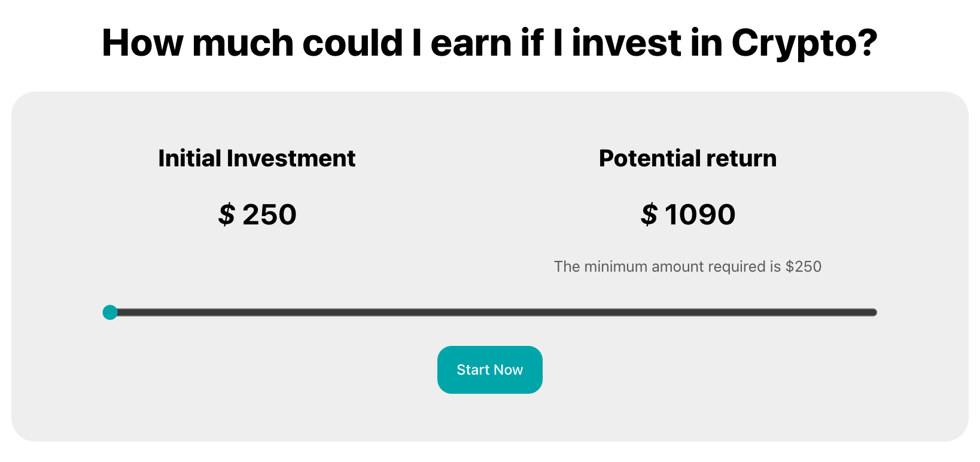Click the number 1090 under Potential return
This screenshot has height=462, width=980.
click(x=700, y=214)
